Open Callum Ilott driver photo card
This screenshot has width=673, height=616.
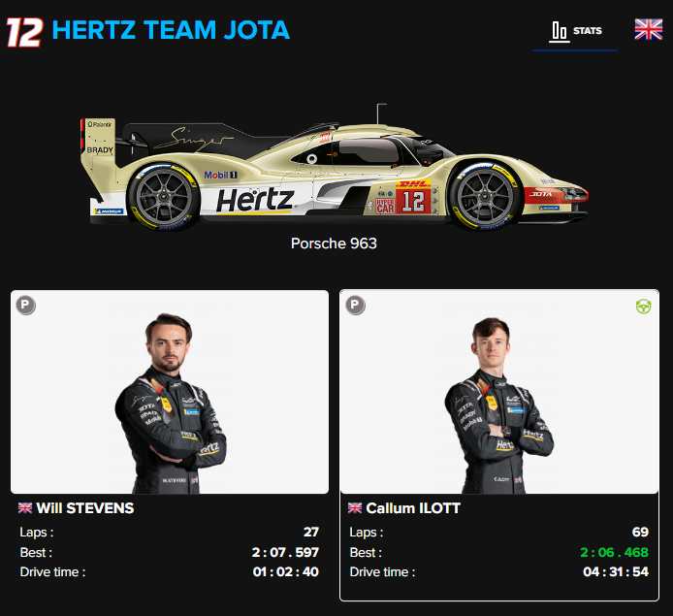point(499,392)
